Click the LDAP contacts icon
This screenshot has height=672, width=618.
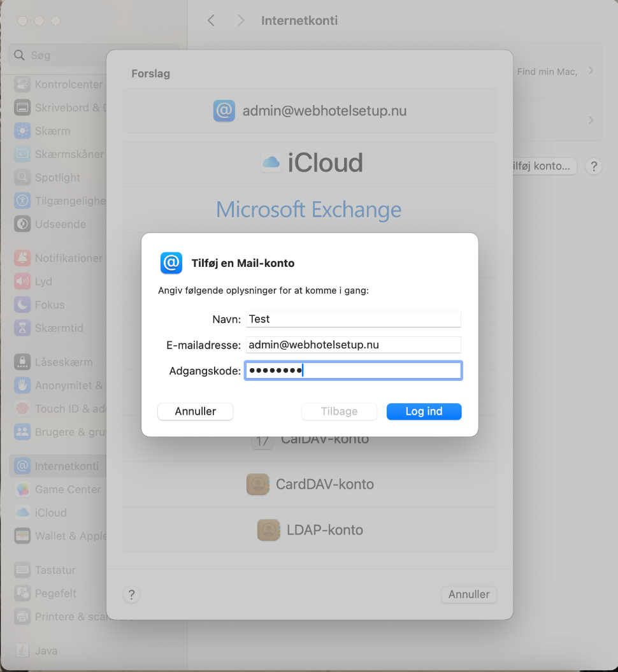[269, 530]
